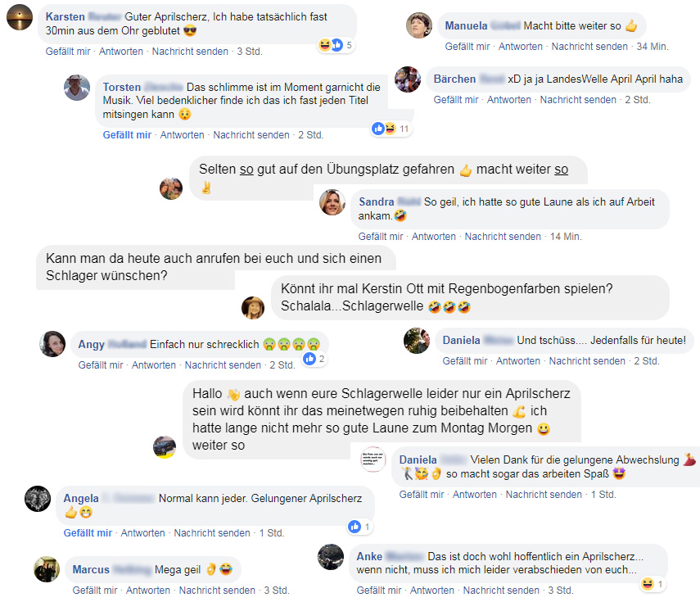Screen dimensions: 700x602
Task: Open reactions count on Karsten's comment
Action: (336, 45)
